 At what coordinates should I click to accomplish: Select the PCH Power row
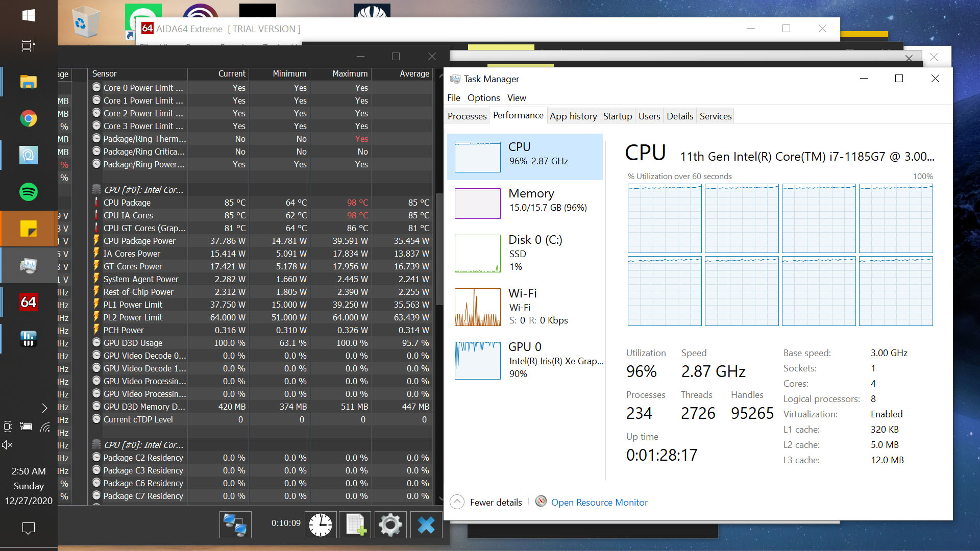pos(260,330)
